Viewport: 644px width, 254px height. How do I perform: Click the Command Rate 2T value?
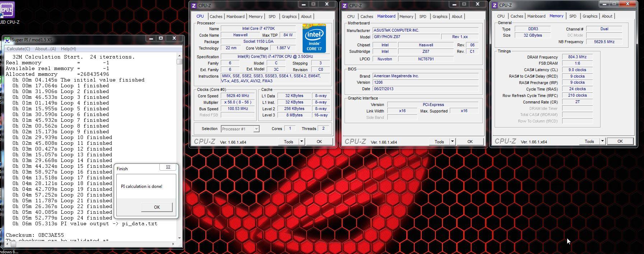pos(577,102)
